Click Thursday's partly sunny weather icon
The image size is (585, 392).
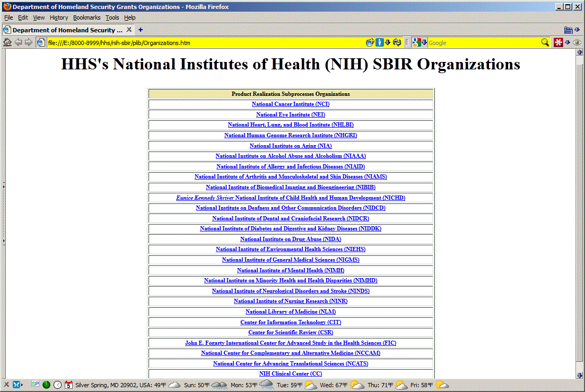(x=401, y=385)
